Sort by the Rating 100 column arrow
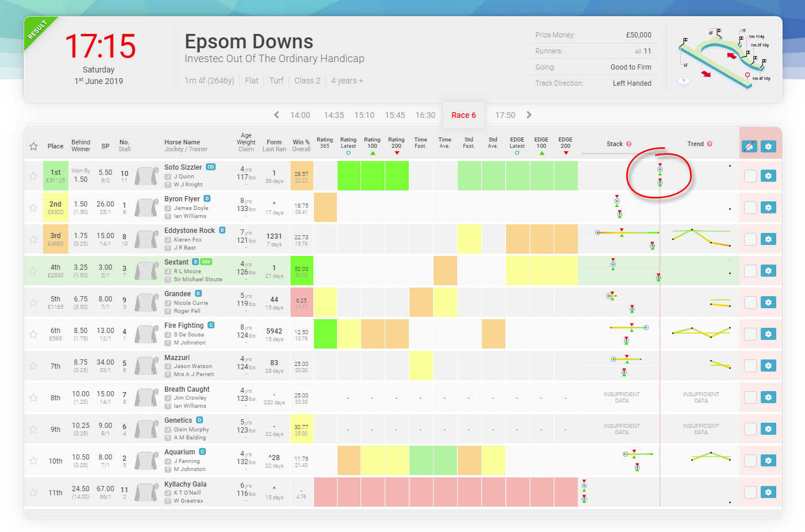The height and width of the screenshot is (532, 805). pyautogui.click(x=373, y=153)
